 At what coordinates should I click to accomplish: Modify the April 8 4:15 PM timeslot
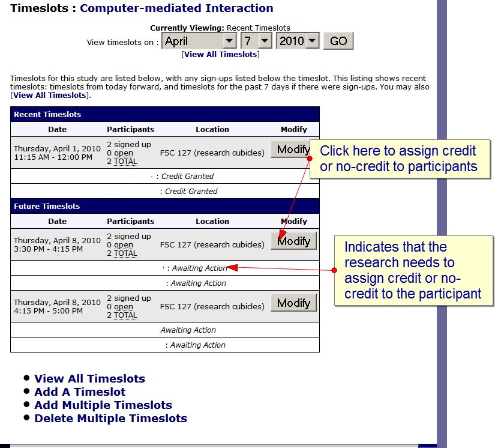(x=293, y=303)
